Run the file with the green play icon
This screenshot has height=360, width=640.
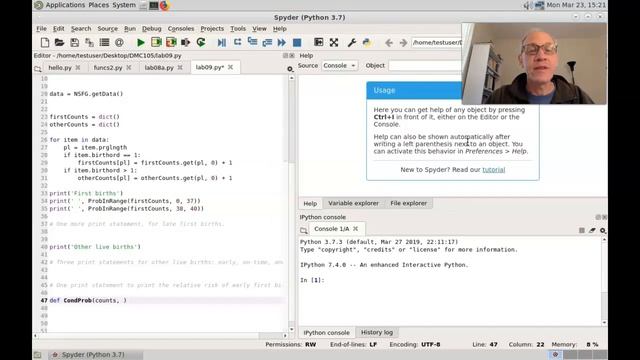pos(140,42)
